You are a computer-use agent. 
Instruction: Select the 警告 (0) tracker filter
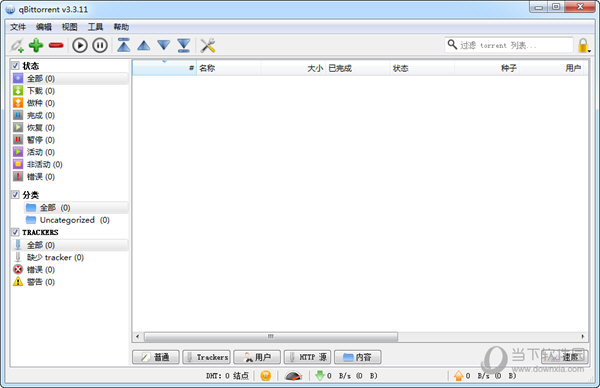pos(70,282)
